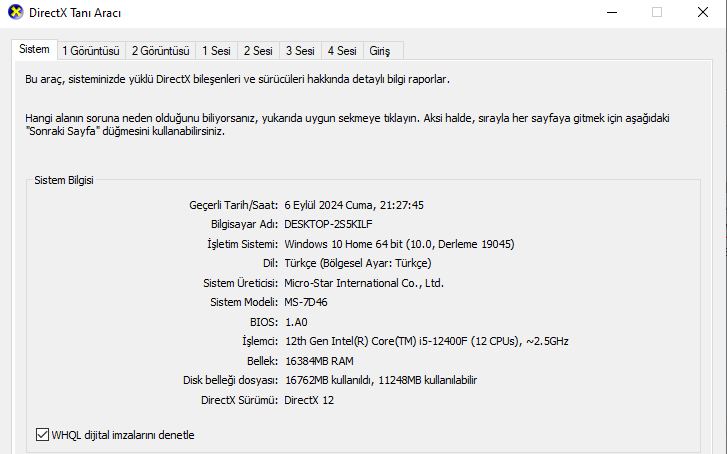Click the Geçerli Tarih/Saat label

coord(233,205)
